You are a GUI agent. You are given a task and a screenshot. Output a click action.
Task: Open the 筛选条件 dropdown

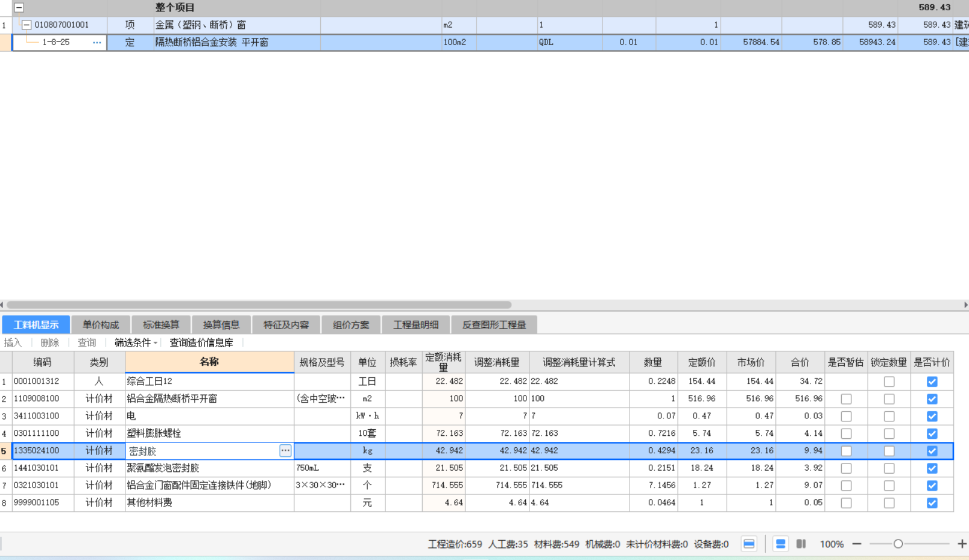(x=136, y=342)
